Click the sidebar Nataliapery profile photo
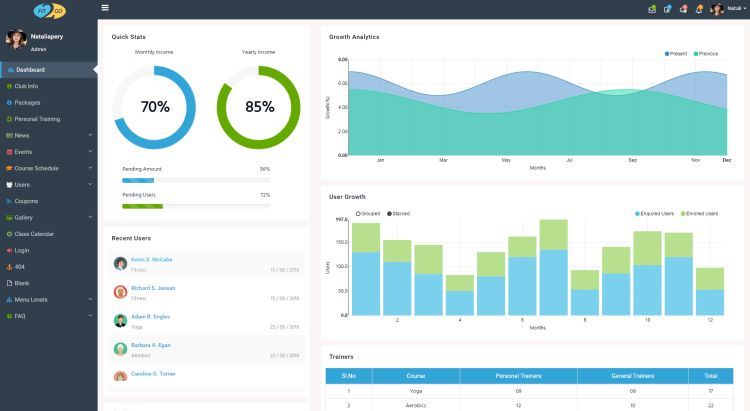The width and height of the screenshot is (750, 411). tap(16, 39)
